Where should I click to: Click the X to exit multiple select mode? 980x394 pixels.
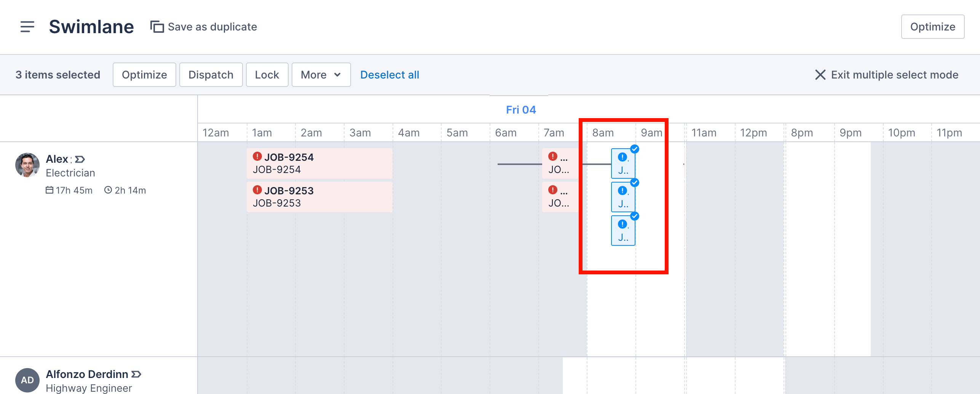[x=820, y=75]
